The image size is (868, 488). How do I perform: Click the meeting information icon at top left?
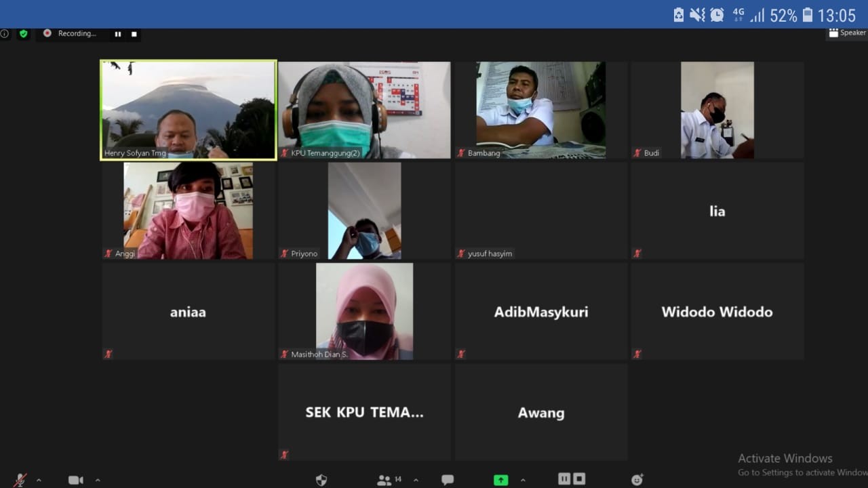tap(5, 33)
